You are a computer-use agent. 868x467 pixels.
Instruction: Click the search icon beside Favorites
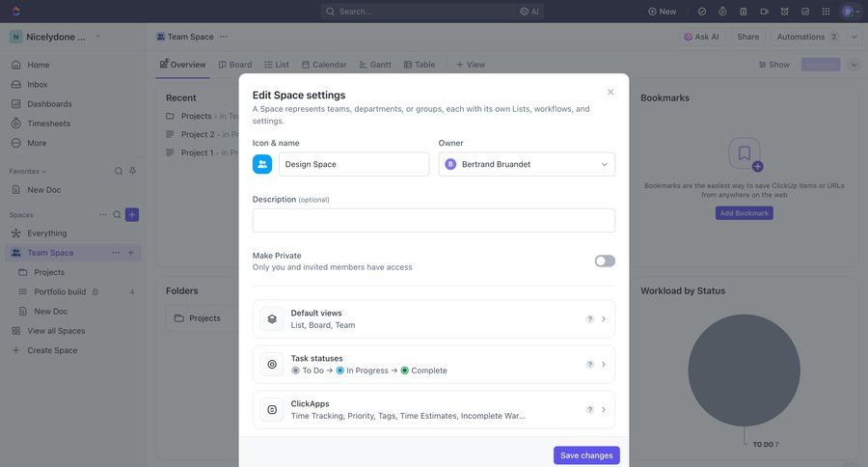pyautogui.click(x=119, y=171)
